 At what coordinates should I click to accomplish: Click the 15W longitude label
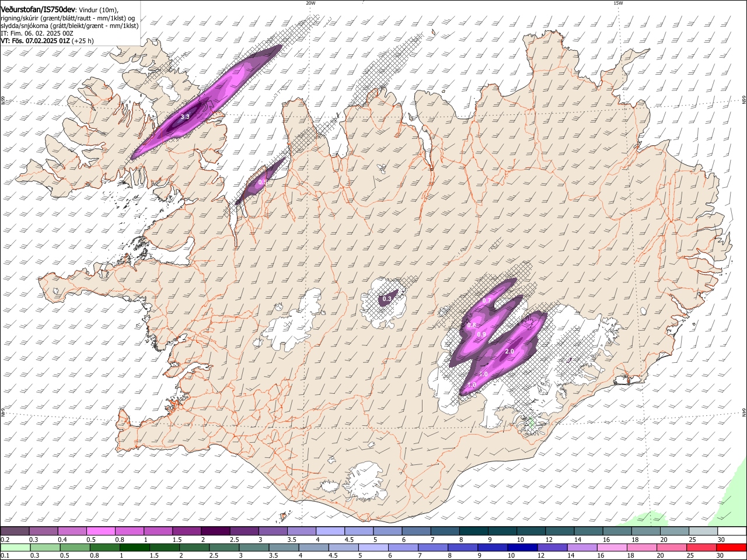click(618, 3)
